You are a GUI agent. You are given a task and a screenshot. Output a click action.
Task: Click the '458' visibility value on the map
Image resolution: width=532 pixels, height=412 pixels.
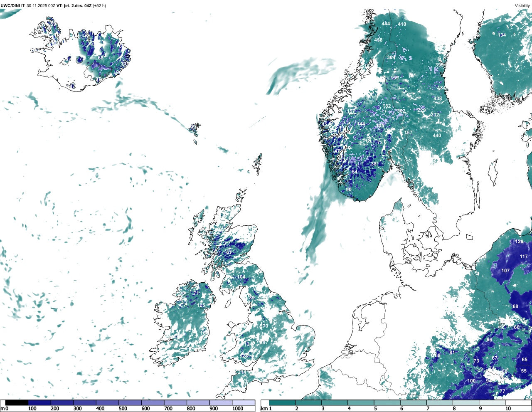(x=378, y=40)
